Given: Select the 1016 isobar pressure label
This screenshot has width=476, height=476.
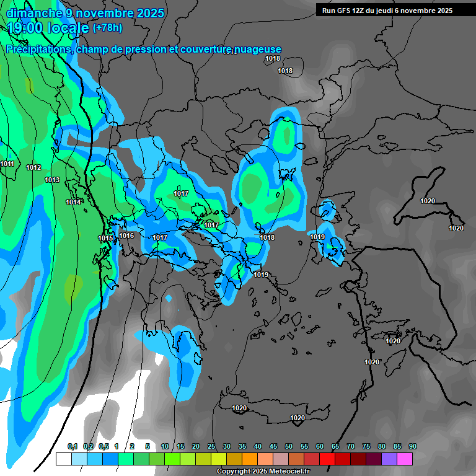Looking at the screenshot, I should [126, 236].
